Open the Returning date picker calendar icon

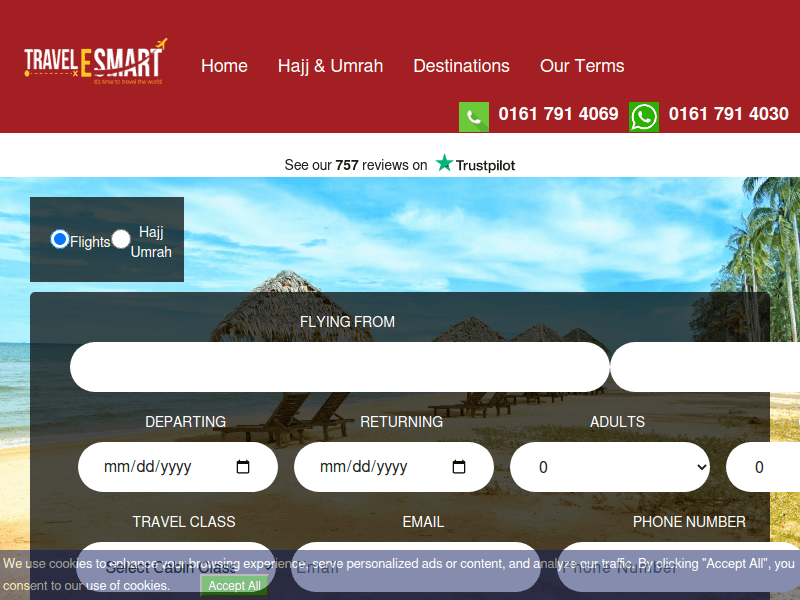click(x=458, y=466)
